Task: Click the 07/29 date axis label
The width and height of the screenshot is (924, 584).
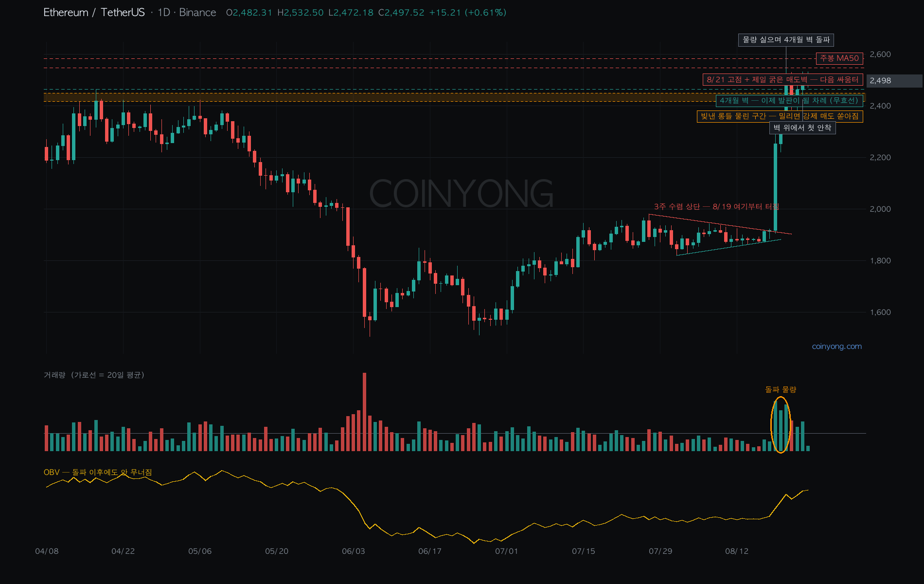Action: 660,551
